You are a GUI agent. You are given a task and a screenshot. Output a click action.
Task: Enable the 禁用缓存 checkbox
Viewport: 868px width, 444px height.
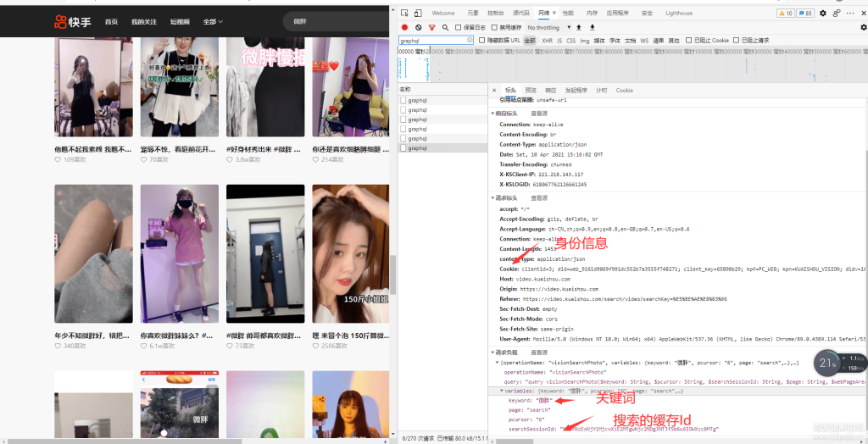click(x=494, y=27)
